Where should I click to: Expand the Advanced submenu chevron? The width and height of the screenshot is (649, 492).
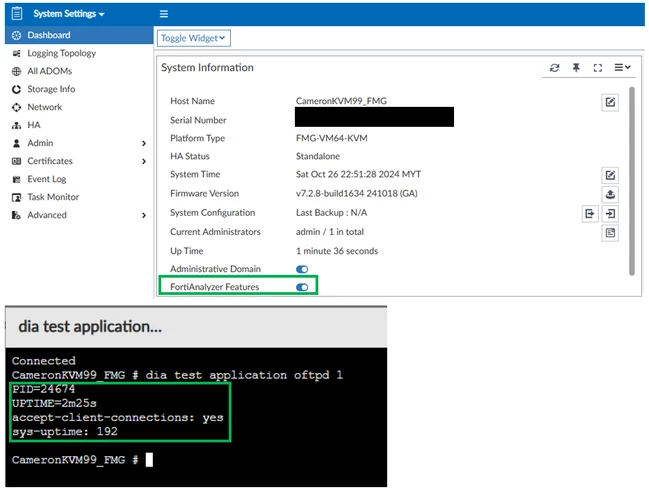(144, 216)
